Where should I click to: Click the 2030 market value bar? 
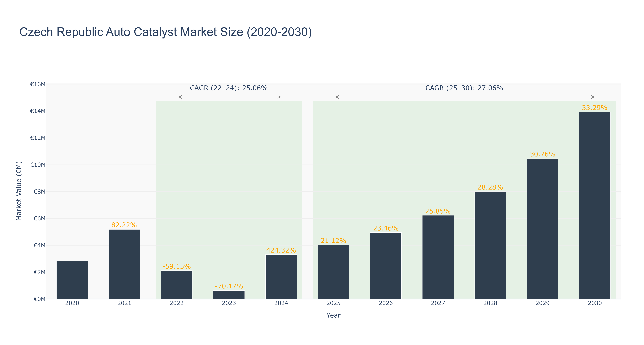[x=595, y=205]
